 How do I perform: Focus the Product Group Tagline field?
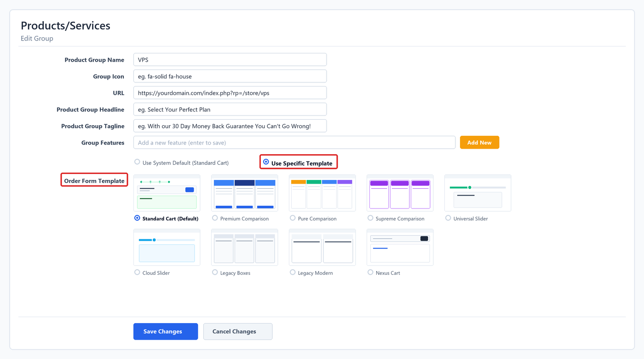click(230, 126)
